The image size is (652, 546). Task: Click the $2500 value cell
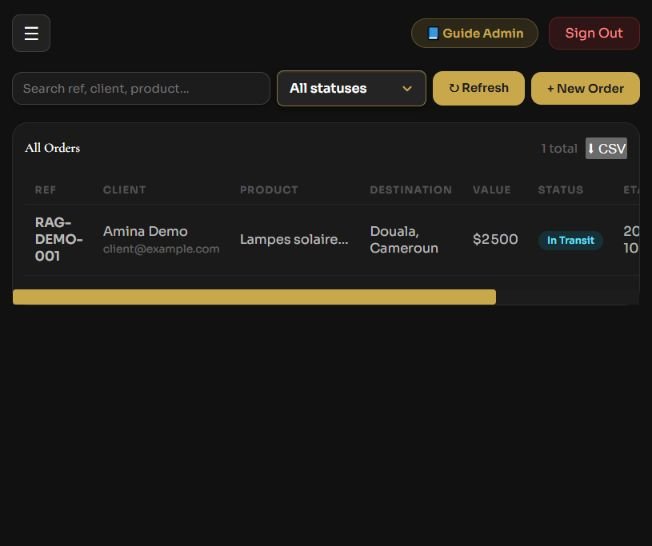(x=495, y=240)
